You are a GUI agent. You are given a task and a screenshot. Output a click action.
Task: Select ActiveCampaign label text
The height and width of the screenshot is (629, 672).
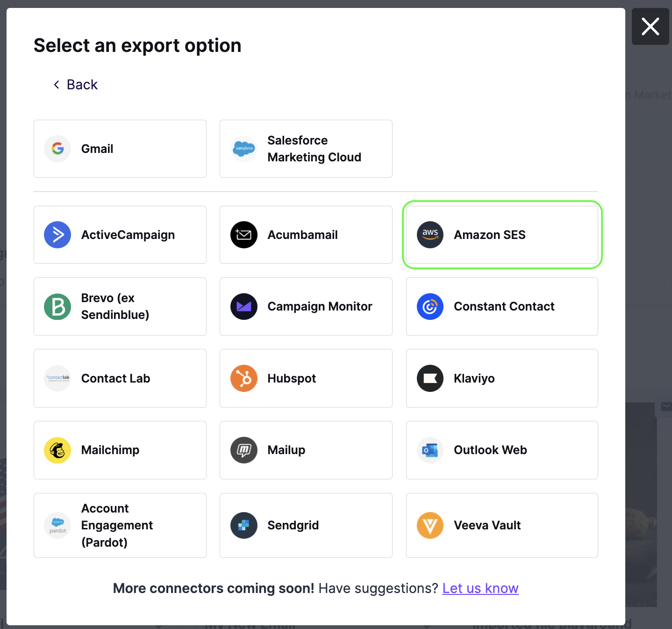pyautogui.click(x=128, y=235)
